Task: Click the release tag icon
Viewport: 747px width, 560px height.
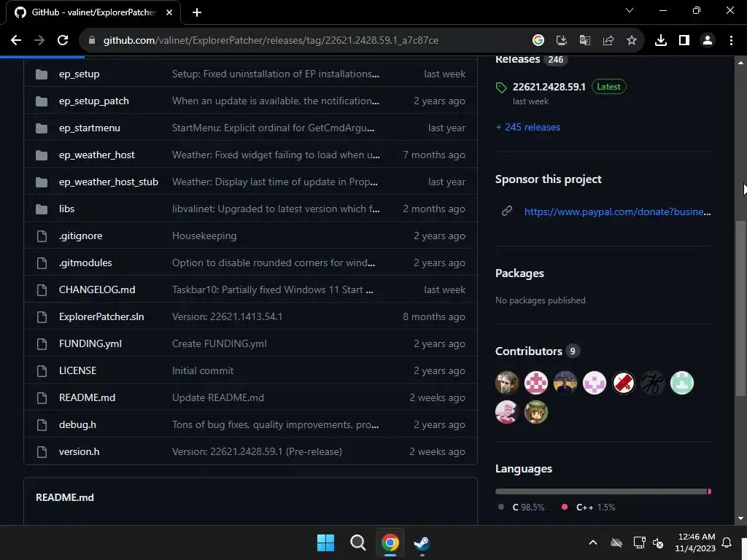Action: pos(501,87)
